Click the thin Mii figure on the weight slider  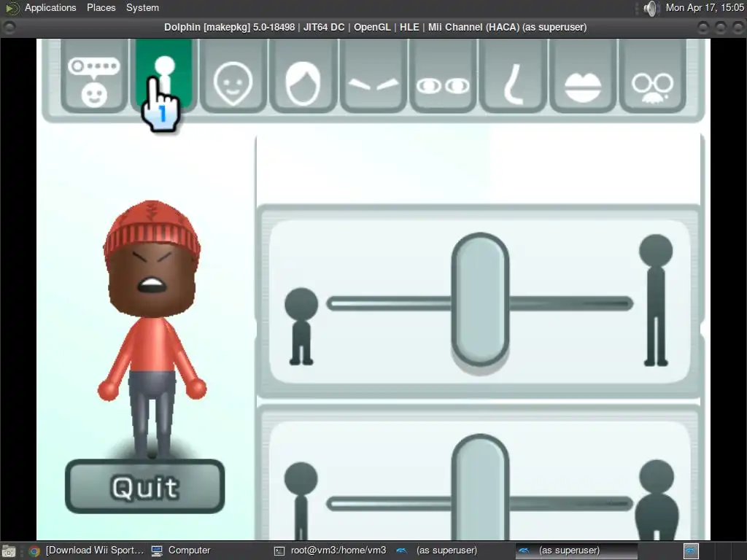coord(301,500)
